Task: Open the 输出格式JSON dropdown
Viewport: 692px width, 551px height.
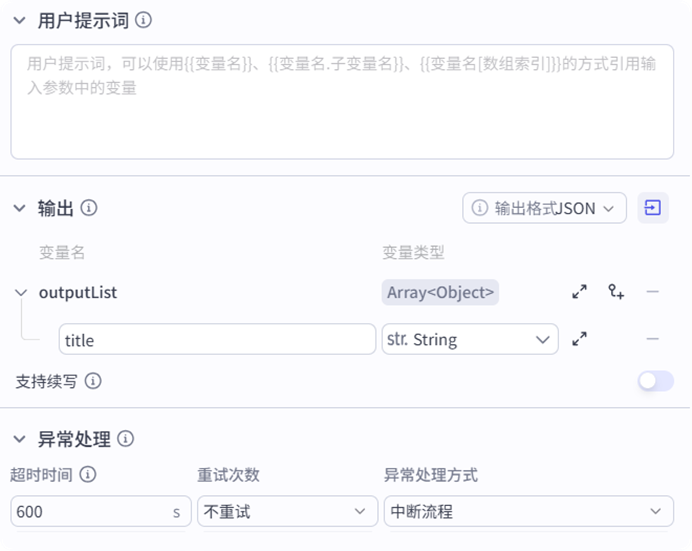Action: point(544,208)
